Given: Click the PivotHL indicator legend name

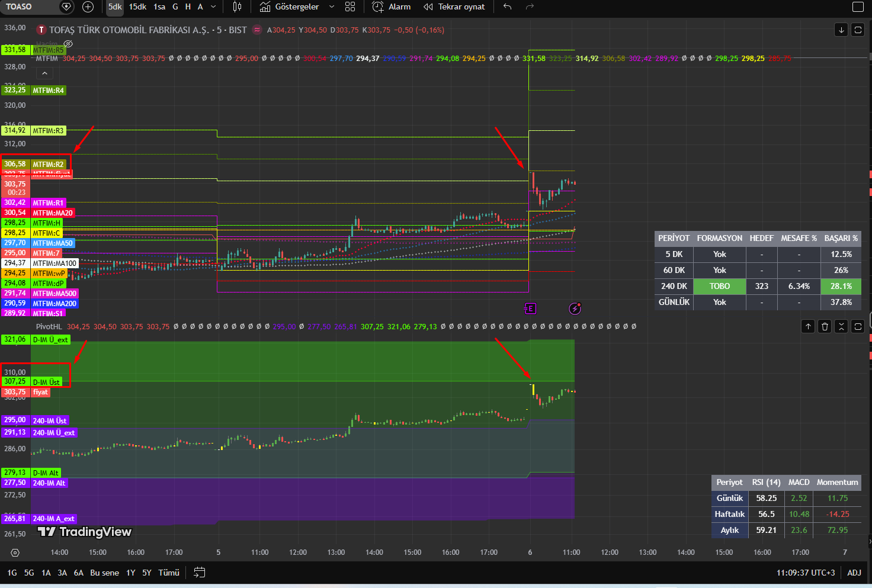Looking at the screenshot, I should [49, 326].
